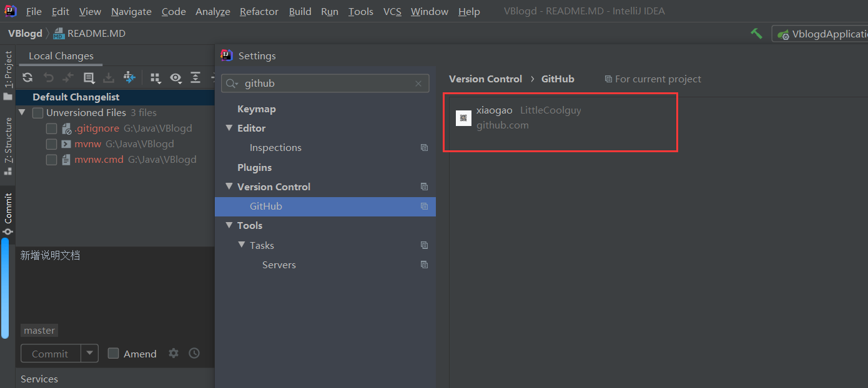Click the README.MD file icon in breadcrumb

click(x=59, y=34)
